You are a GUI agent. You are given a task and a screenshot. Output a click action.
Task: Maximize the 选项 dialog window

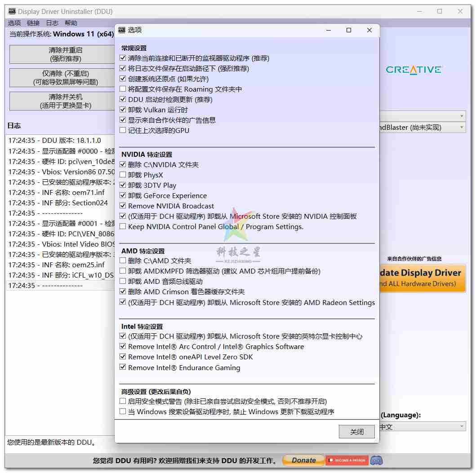point(349,30)
